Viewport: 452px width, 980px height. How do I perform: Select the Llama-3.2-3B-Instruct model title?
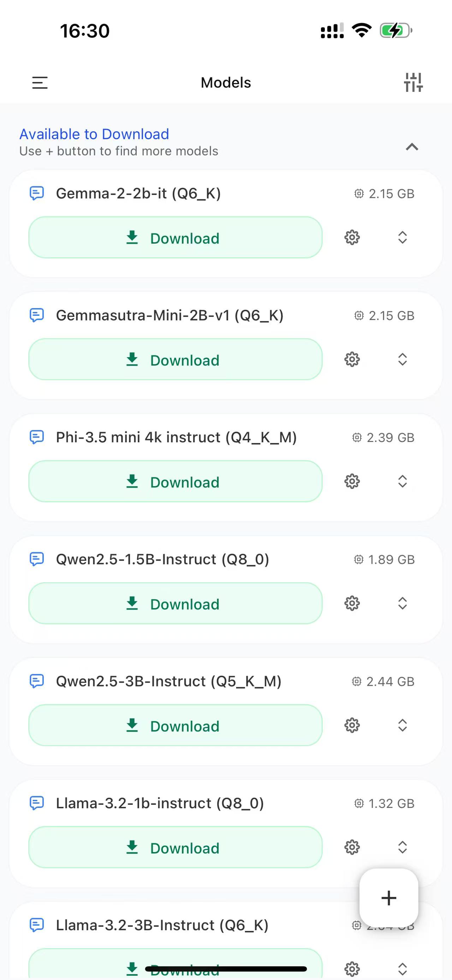pos(162,925)
